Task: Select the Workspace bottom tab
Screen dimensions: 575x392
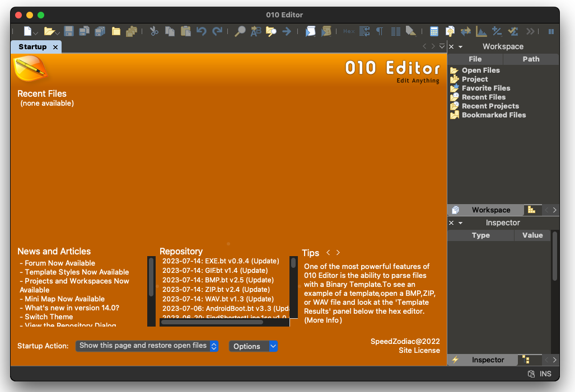Action: (x=490, y=210)
